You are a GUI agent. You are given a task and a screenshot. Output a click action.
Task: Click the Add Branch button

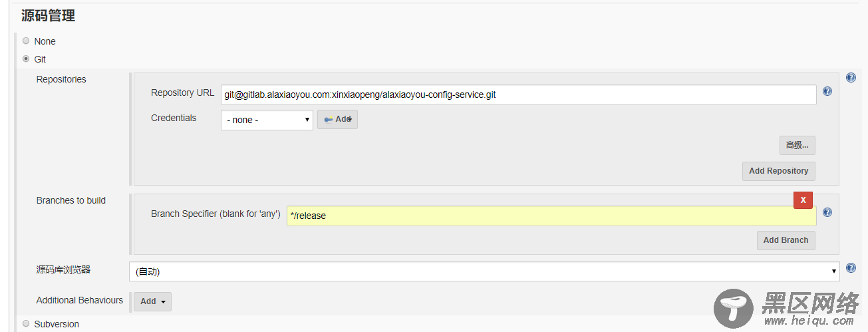click(x=786, y=240)
